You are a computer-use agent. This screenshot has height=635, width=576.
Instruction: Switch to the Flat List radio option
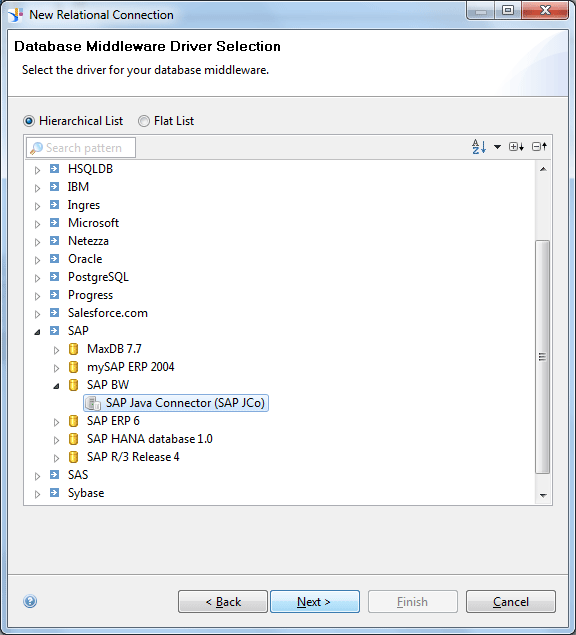click(144, 121)
